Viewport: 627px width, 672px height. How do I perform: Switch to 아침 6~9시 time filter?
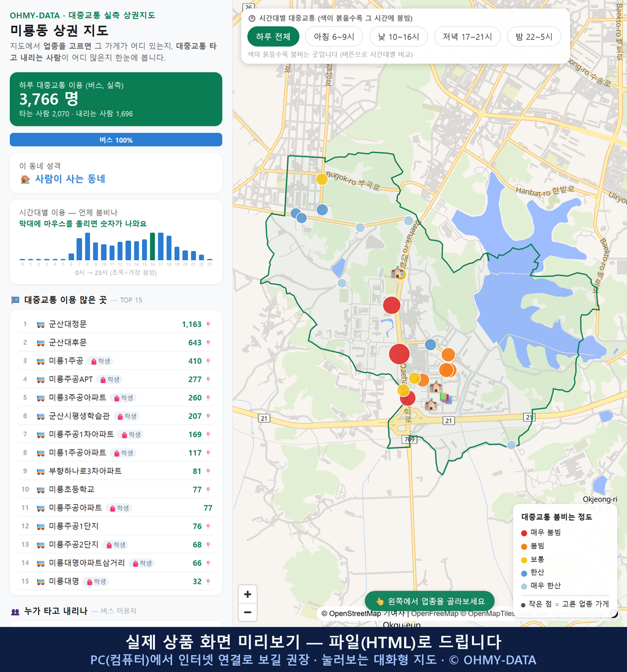pos(334,37)
